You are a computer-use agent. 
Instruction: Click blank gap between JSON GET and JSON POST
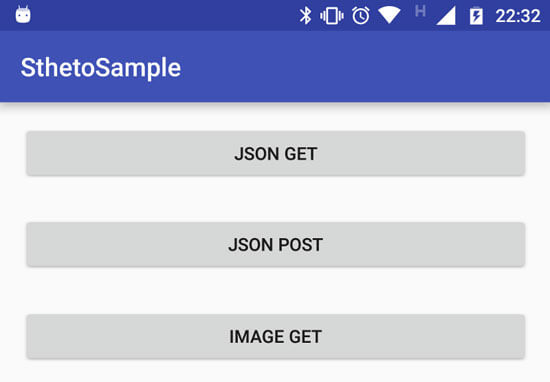(276, 199)
